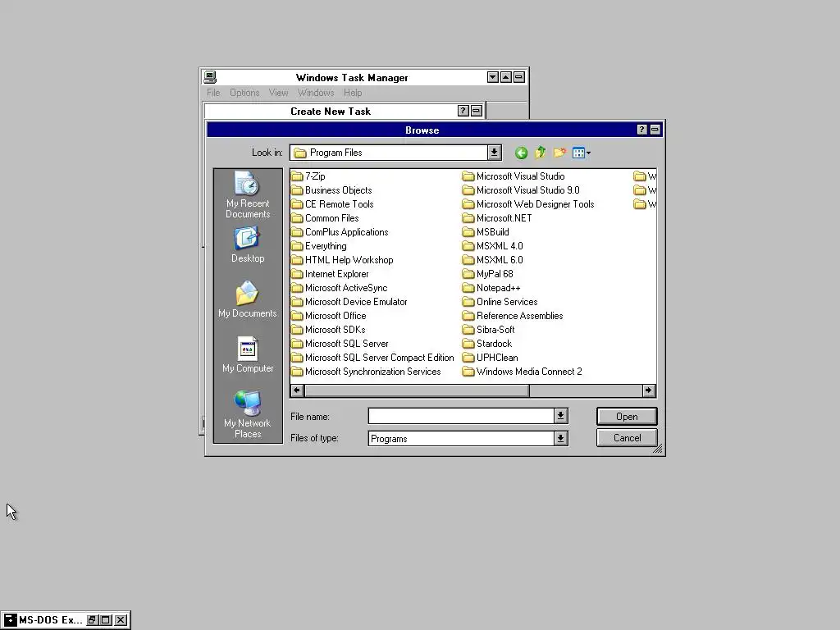Open the View menu in Task Manager
The image size is (840, 630).
point(279,93)
